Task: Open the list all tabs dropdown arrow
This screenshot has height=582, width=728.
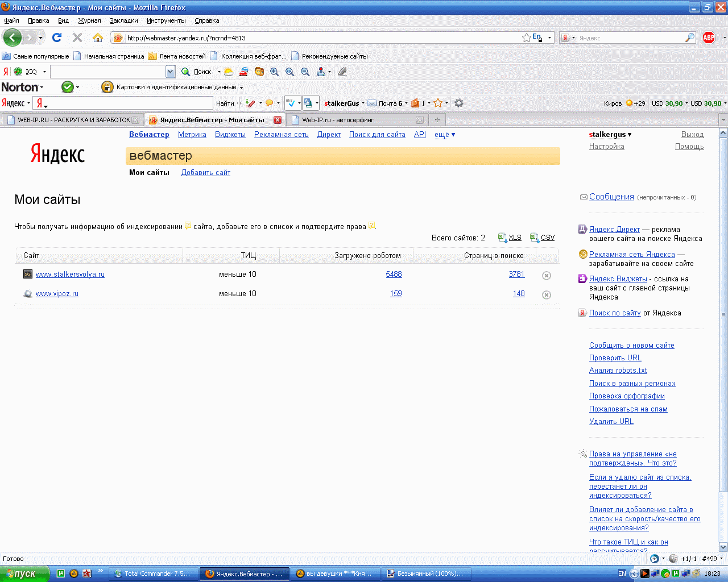Action: pyautogui.click(x=723, y=120)
